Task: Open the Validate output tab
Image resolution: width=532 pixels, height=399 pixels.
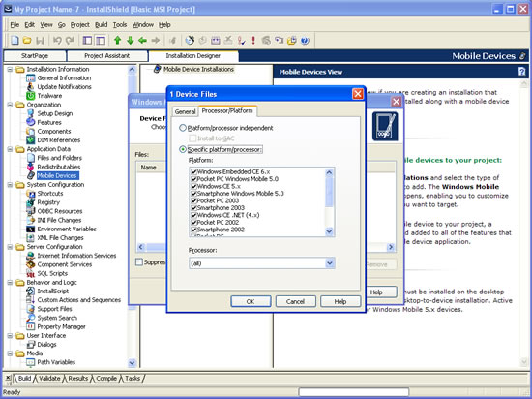Action: point(49,379)
